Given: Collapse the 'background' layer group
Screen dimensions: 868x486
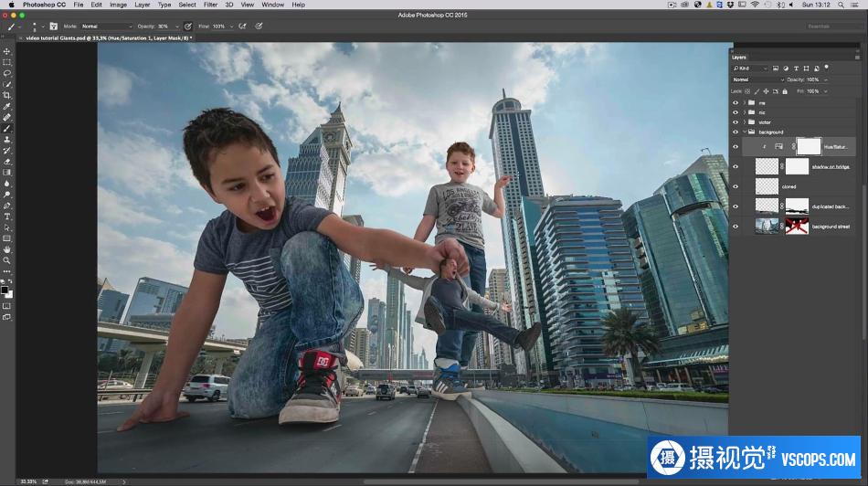Looking at the screenshot, I should 745,132.
